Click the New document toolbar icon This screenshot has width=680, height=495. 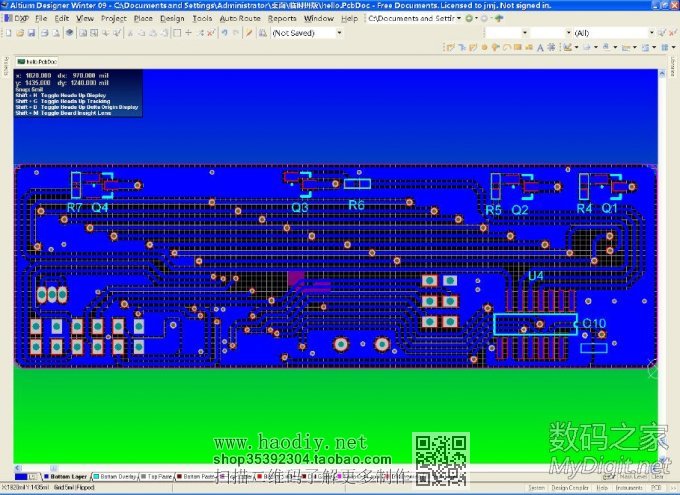(8, 32)
